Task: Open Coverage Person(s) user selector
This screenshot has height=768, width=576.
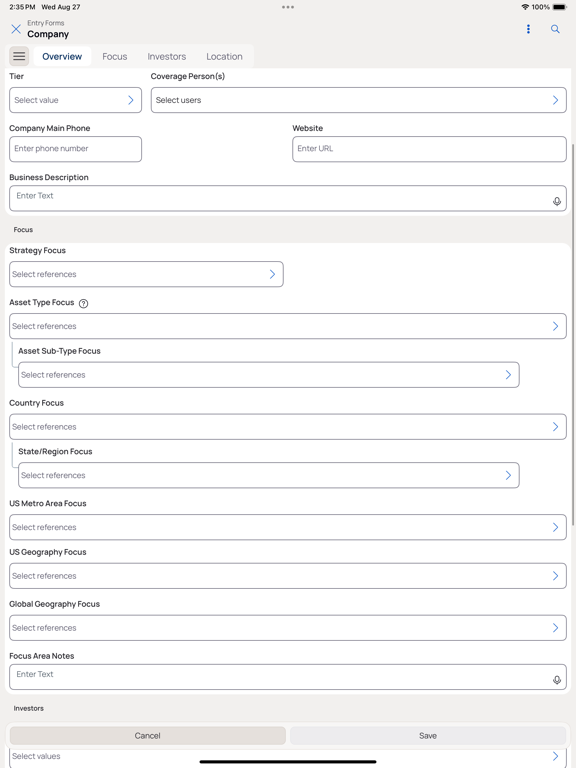Action: (359, 100)
